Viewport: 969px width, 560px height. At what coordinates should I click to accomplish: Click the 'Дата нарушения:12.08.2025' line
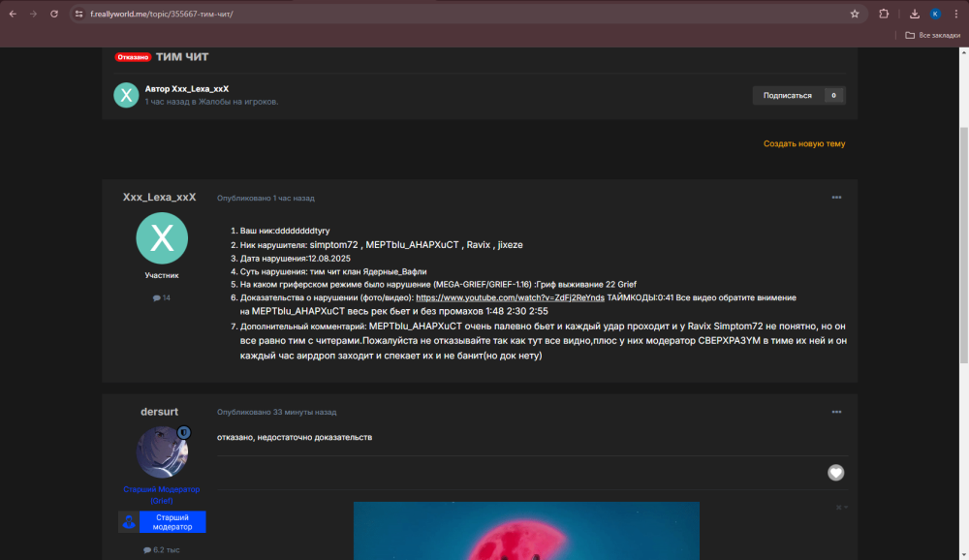coord(296,259)
